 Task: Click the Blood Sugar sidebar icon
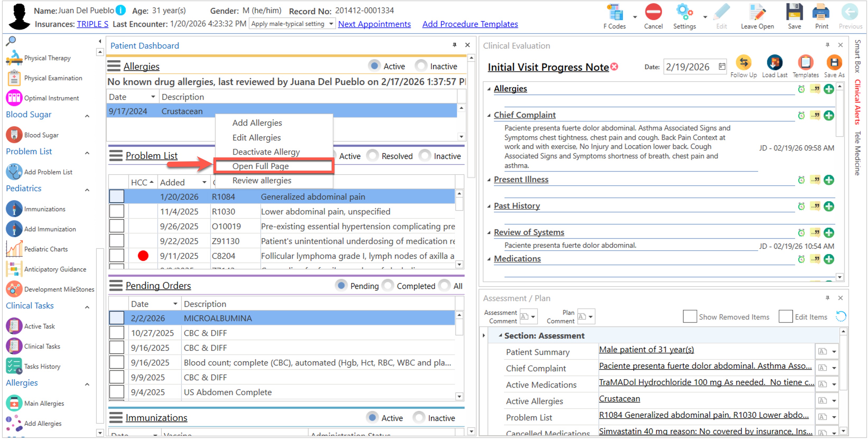[14, 135]
